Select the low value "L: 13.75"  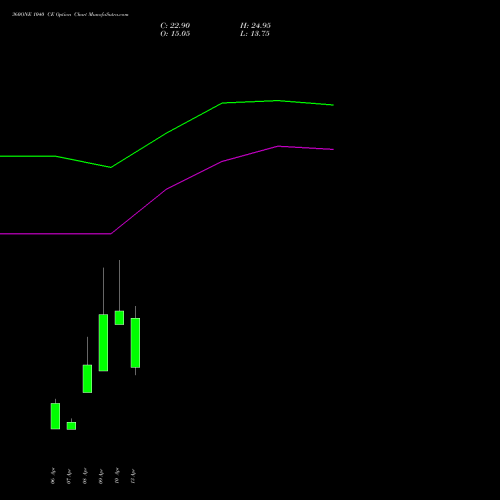pos(255,34)
